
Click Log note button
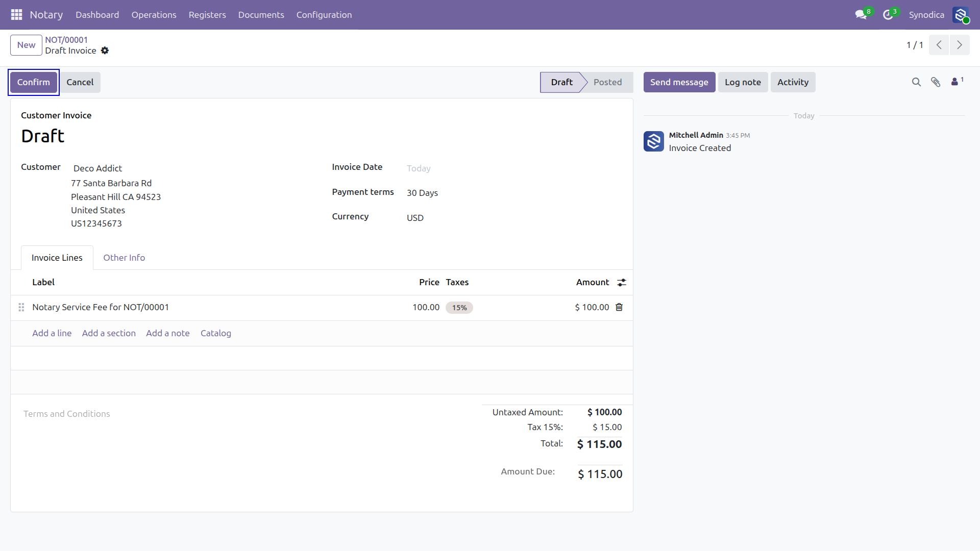pyautogui.click(x=743, y=82)
